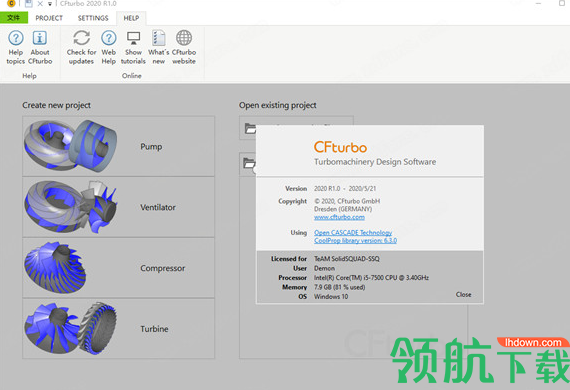Screen dimensions: 570x390
Task: Open the green 文件 file menu
Action: click(x=14, y=17)
